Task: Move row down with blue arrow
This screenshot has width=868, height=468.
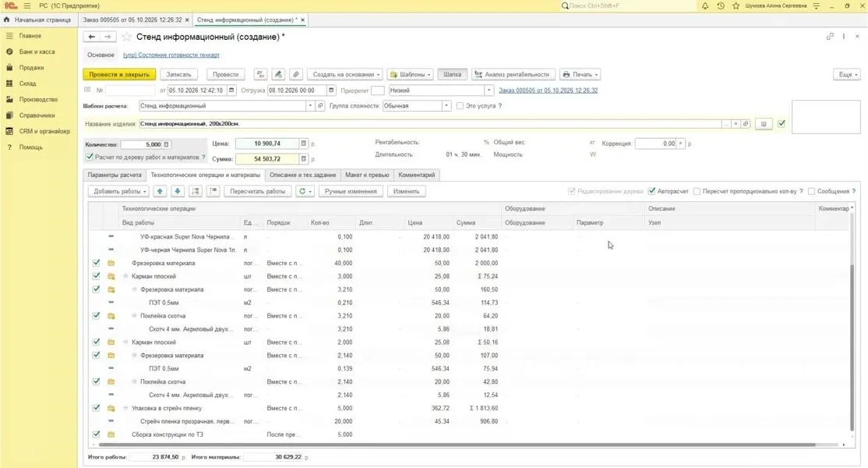Action: (x=177, y=191)
